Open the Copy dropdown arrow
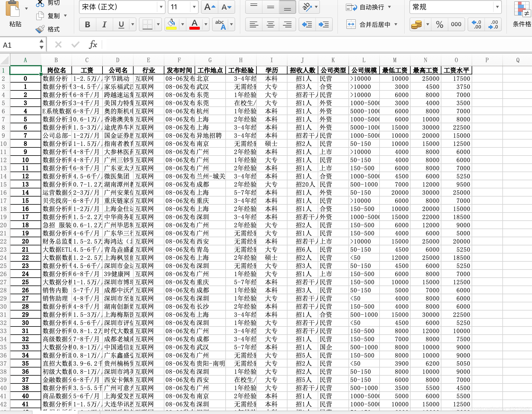This screenshot has height=414, width=532. pyautogui.click(x=65, y=16)
